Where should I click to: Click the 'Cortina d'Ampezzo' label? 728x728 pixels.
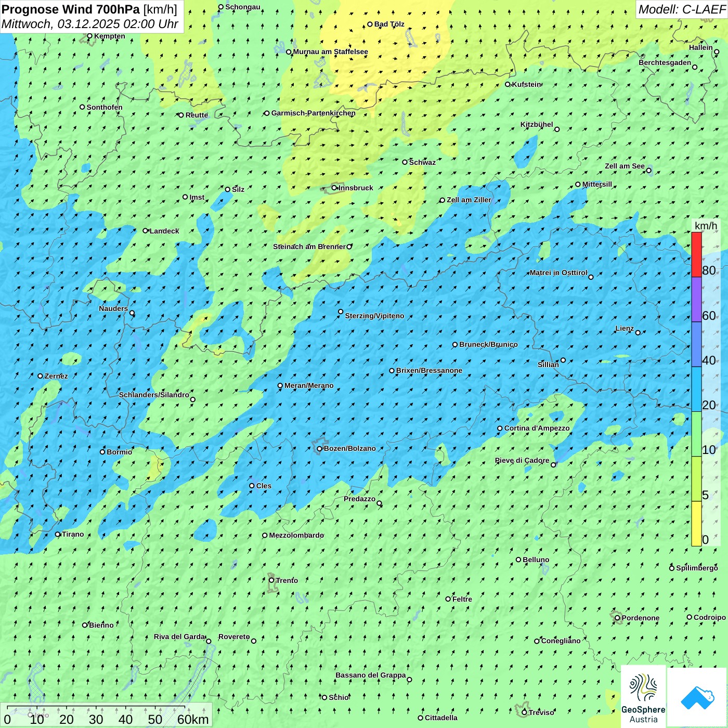click(537, 428)
